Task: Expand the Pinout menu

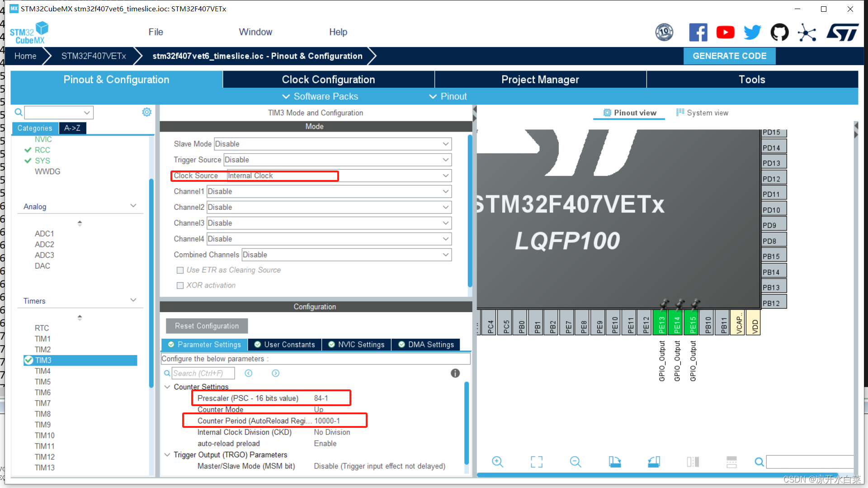Action: [448, 96]
